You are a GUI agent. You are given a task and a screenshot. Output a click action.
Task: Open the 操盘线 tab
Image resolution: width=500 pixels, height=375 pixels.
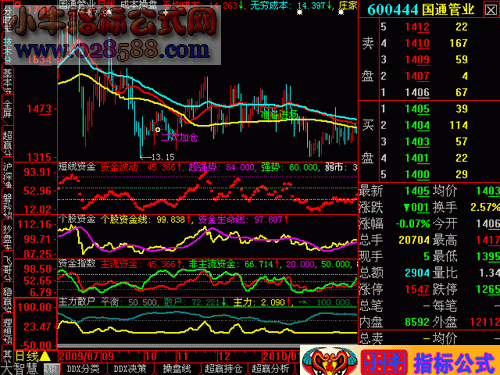(x=177, y=369)
